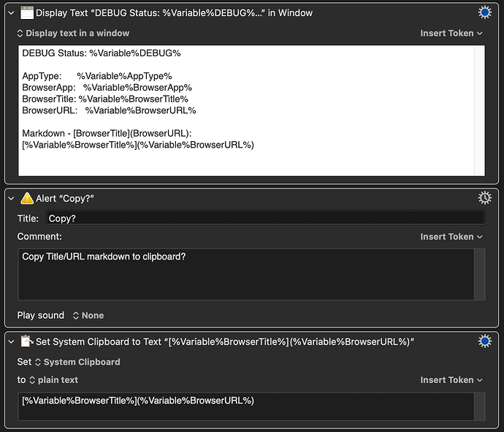Click the "BrowserTitle: %Variable%BrowserTitle%" line
504x432 pixels.
[105, 99]
